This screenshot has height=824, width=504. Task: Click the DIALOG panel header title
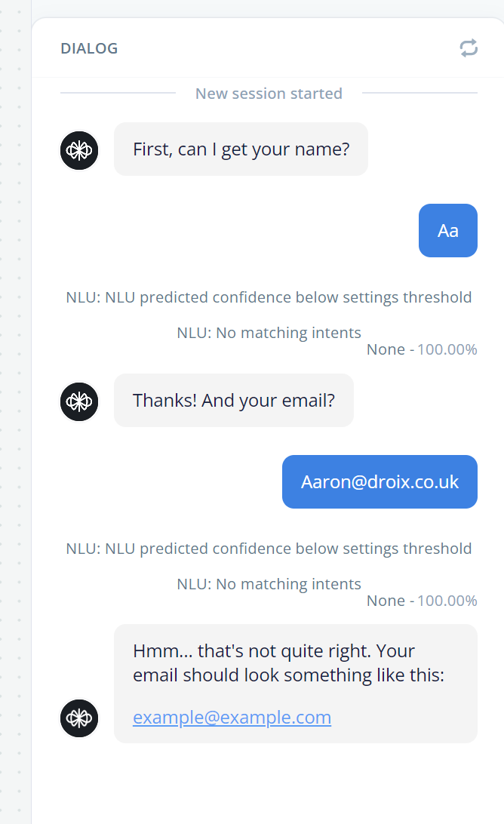point(89,48)
